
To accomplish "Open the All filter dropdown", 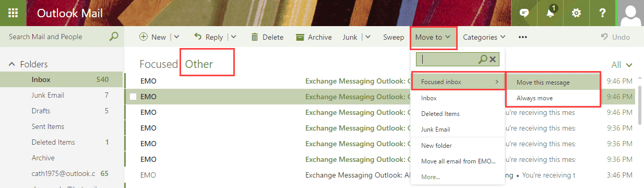I will [622, 65].
